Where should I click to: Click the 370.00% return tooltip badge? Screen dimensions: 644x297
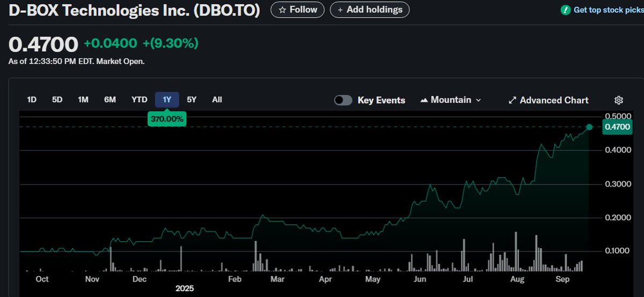coord(167,120)
